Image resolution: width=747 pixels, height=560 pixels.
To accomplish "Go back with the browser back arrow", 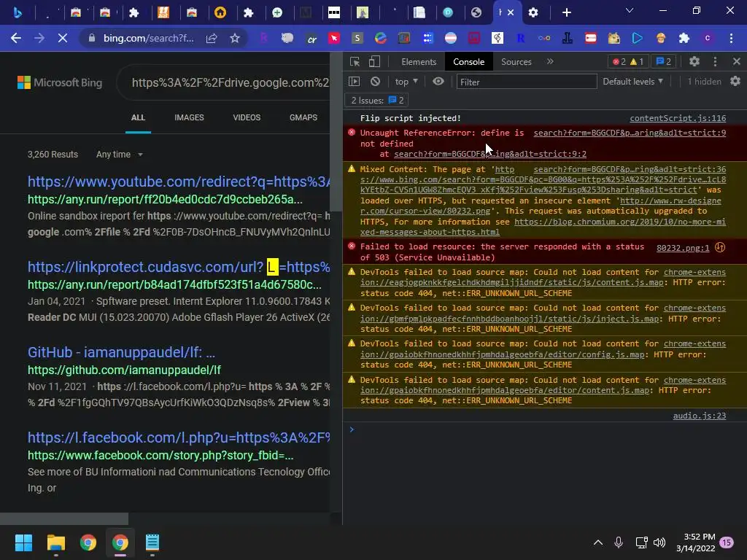I will click(x=16, y=38).
